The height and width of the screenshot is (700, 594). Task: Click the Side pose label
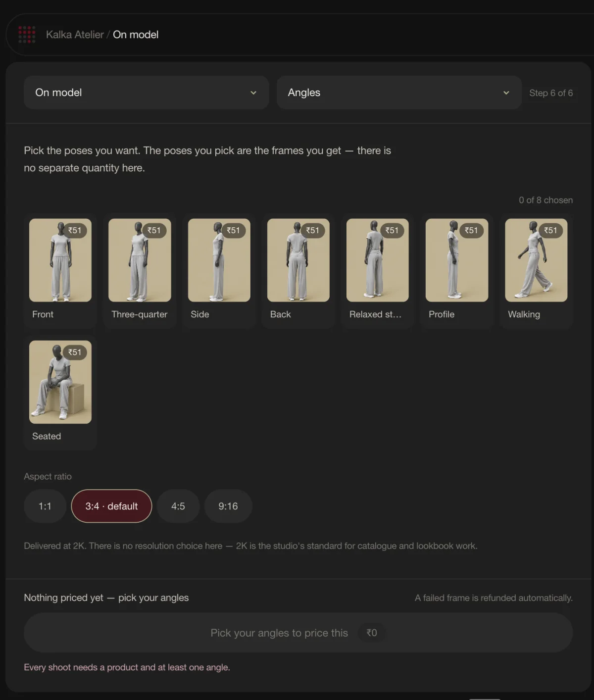tap(200, 314)
